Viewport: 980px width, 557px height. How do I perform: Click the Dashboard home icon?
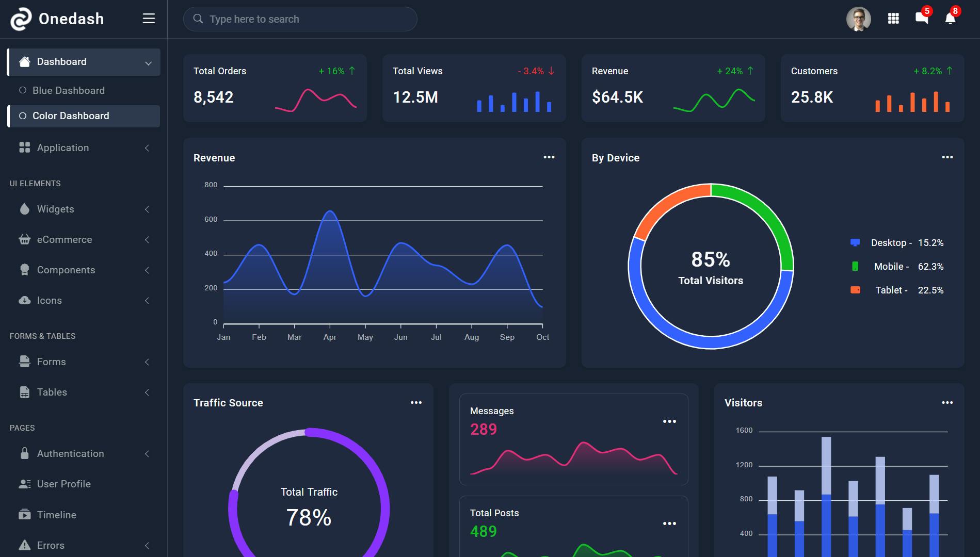tap(24, 61)
